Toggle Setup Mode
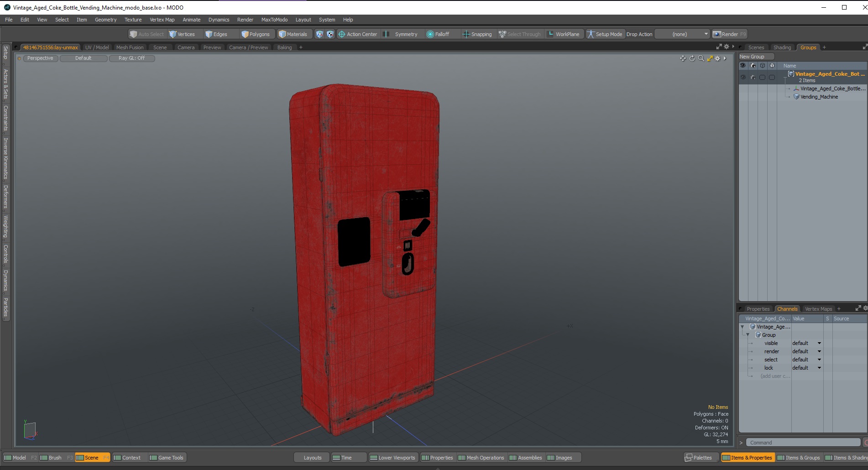This screenshot has height=470, width=868. tap(604, 34)
